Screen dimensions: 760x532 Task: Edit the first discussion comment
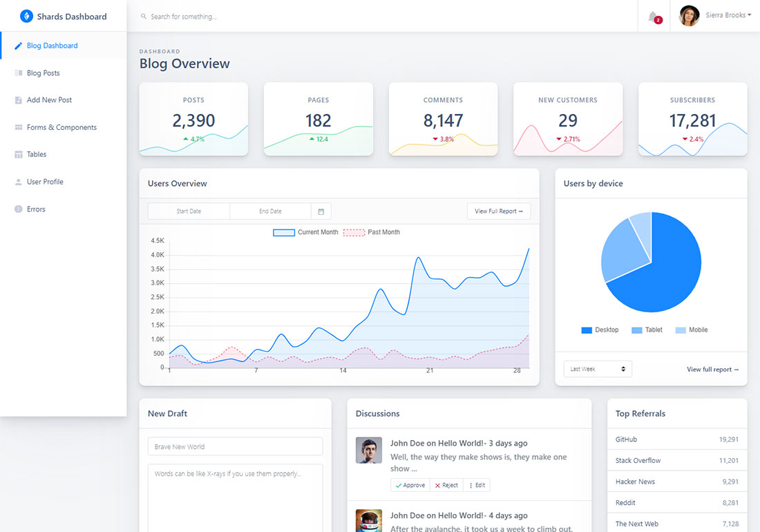(477, 486)
